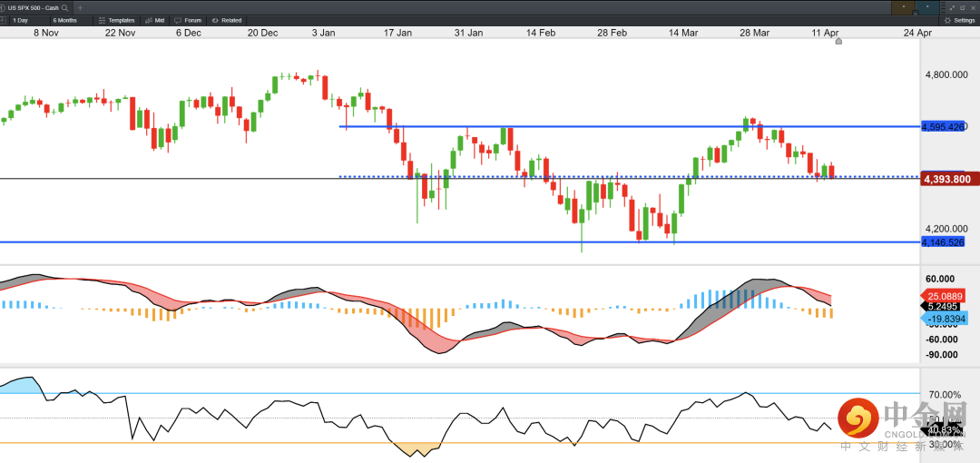Show Related instruments
Viewport: 980px width, 463px height.
pyautogui.click(x=225, y=20)
